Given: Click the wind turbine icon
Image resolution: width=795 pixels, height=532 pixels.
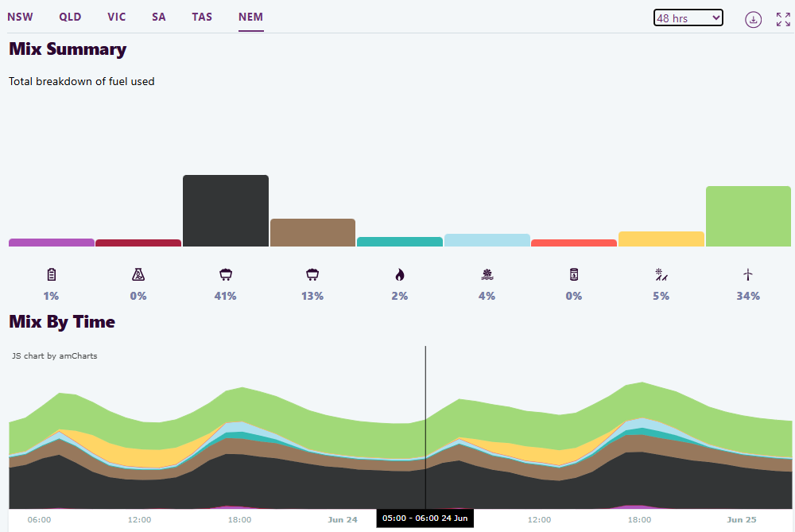Looking at the screenshot, I should pyautogui.click(x=747, y=275).
